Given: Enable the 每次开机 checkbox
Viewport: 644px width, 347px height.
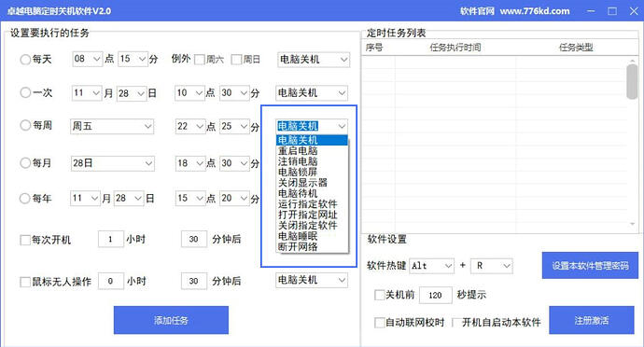Looking at the screenshot, I should pos(25,240).
